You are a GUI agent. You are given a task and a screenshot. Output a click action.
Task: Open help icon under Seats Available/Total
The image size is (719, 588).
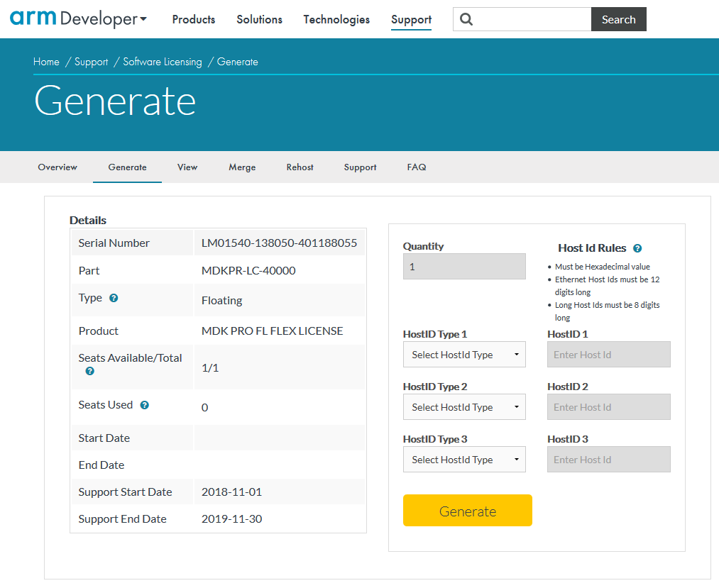pos(90,371)
